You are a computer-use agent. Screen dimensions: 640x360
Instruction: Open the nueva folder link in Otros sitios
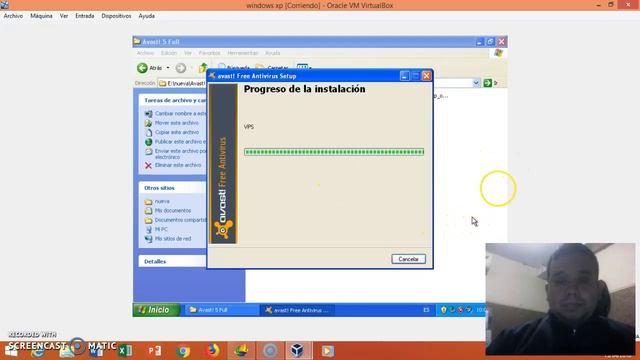(162, 201)
